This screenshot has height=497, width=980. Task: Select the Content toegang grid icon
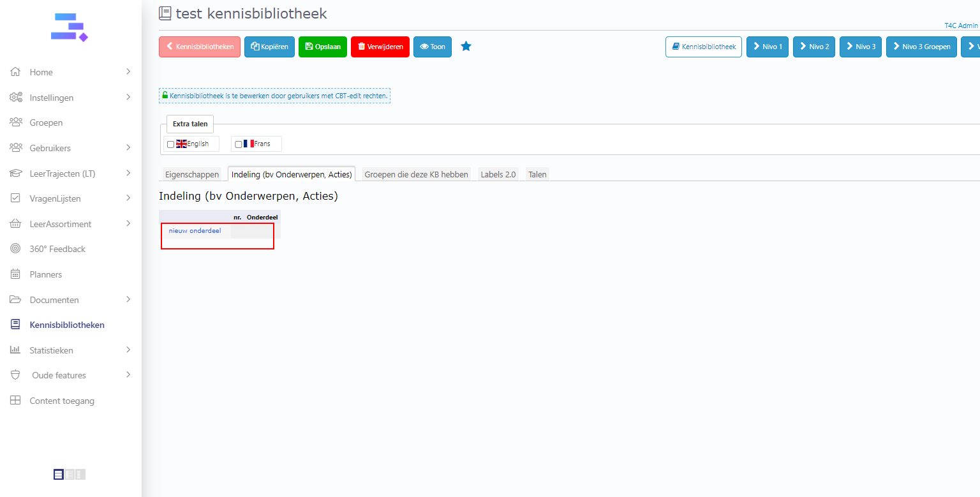point(16,401)
